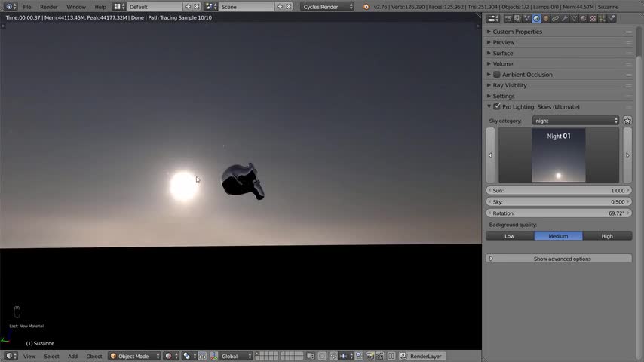Toggle Pro Lighting: Skies checkbox
The image size is (644, 362).
[x=497, y=107]
